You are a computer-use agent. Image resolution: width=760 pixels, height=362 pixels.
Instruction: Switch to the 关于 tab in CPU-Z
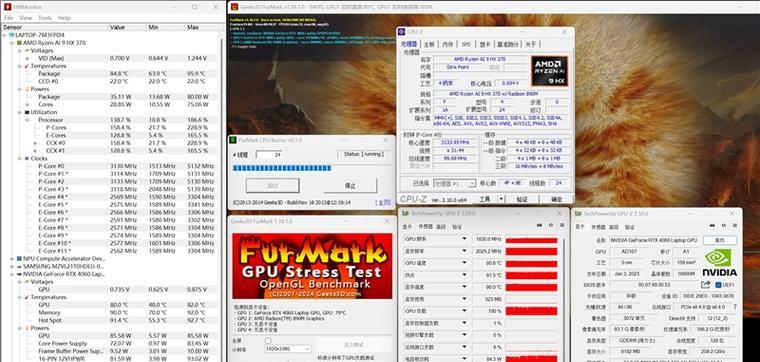531,44
